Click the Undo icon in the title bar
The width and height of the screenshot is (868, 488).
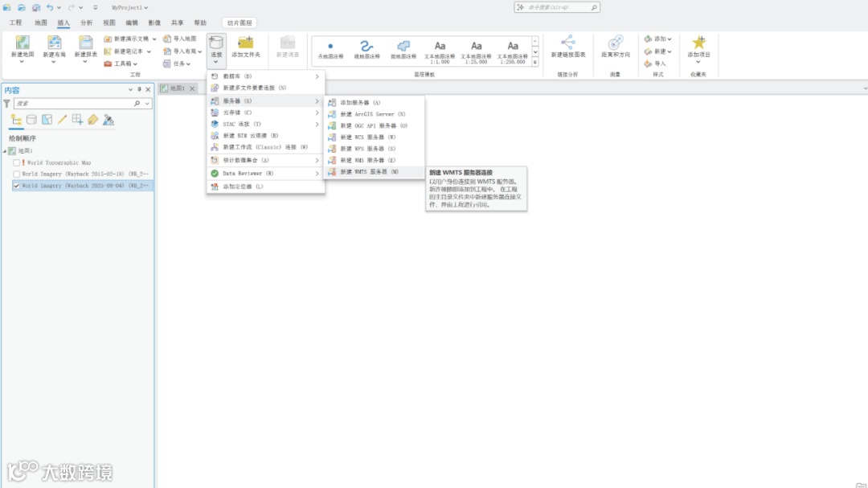(x=50, y=7)
